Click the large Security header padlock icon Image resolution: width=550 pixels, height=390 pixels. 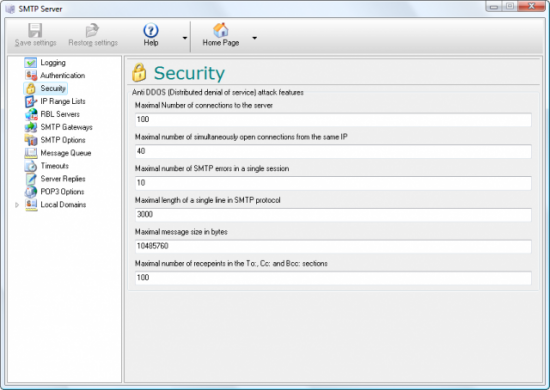139,72
